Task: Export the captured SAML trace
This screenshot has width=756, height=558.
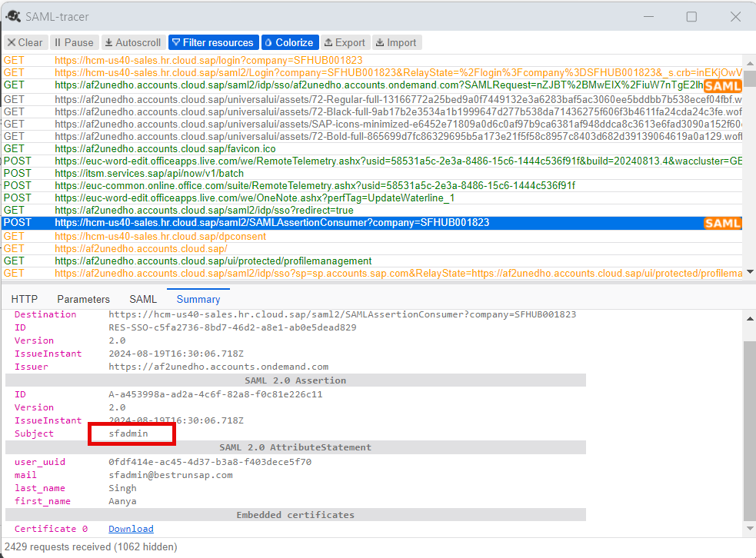Action: pos(345,42)
